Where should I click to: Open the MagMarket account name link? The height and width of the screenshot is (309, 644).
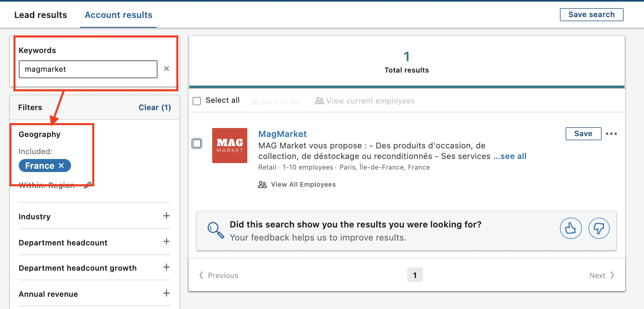click(282, 134)
